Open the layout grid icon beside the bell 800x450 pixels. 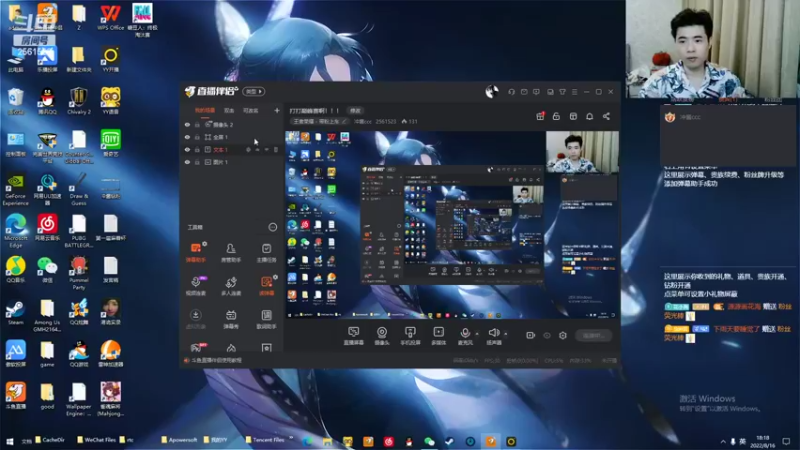tap(573, 116)
